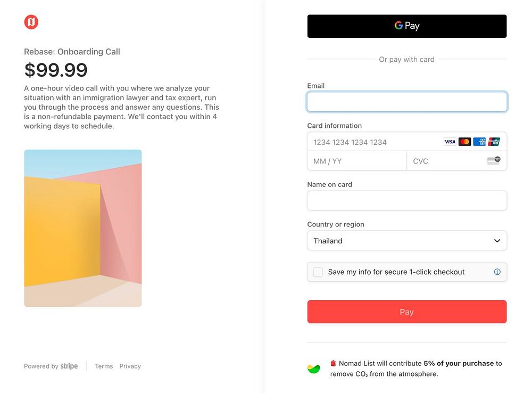
Task: Enable Save my info for 1-click checkout
Action: (318, 272)
